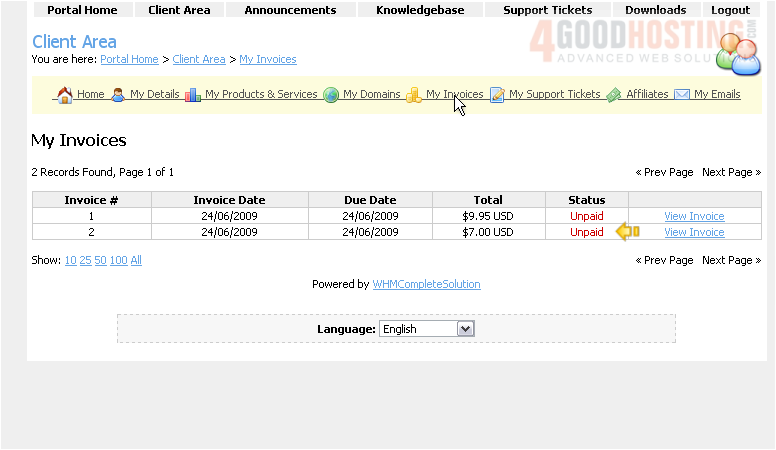Click the house icon beside Home
776x450 pixels.
pyautogui.click(x=65, y=95)
